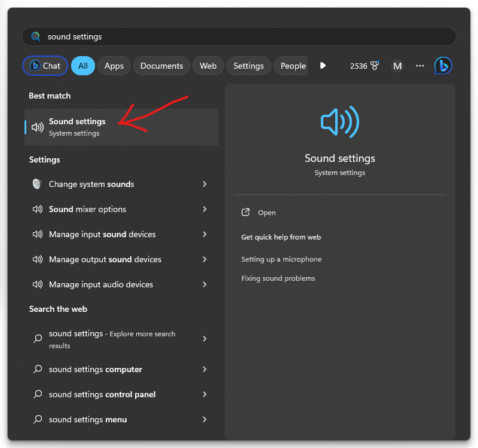This screenshot has width=478, height=448.
Task: Select the Settings filter tab
Action: point(249,66)
